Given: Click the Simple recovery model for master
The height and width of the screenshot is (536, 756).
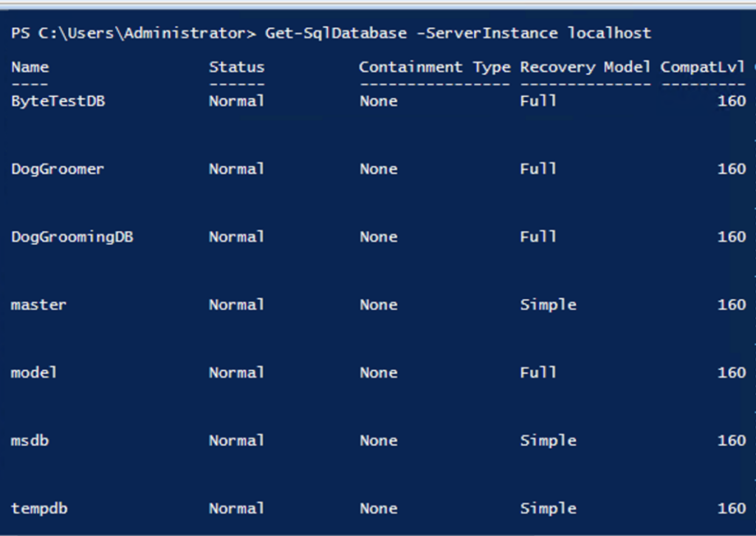Looking at the screenshot, I should click(548, 305).
